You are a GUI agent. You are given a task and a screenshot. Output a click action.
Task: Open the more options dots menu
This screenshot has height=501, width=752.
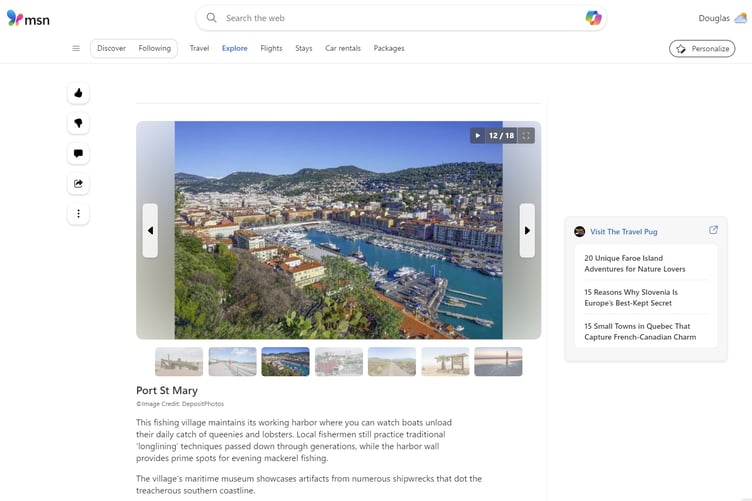pyautogui.click(x=78, y=214)
